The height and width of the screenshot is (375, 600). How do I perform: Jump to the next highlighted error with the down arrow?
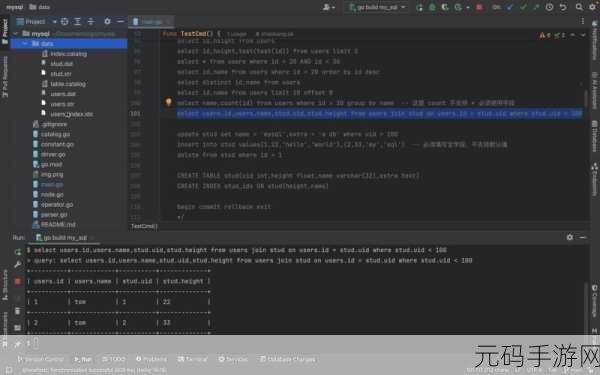583,35
